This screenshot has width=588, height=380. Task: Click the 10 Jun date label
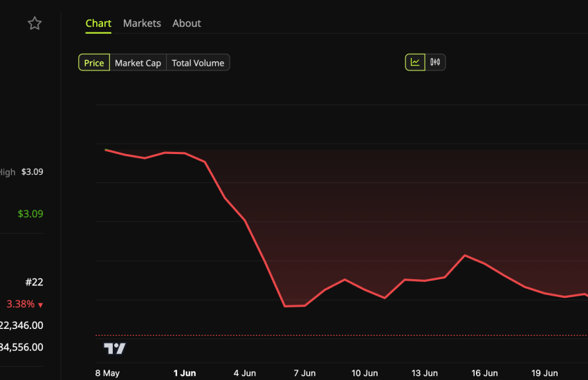pos(365,373)
